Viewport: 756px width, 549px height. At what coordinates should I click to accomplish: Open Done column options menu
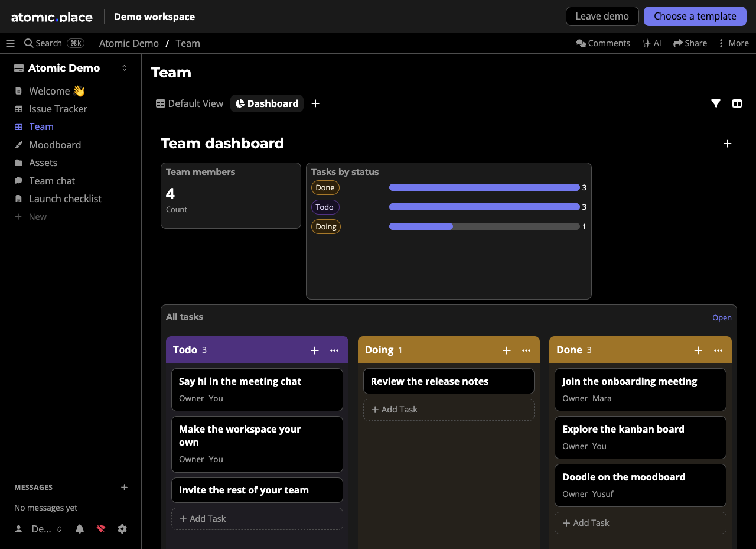pos(718,350)
